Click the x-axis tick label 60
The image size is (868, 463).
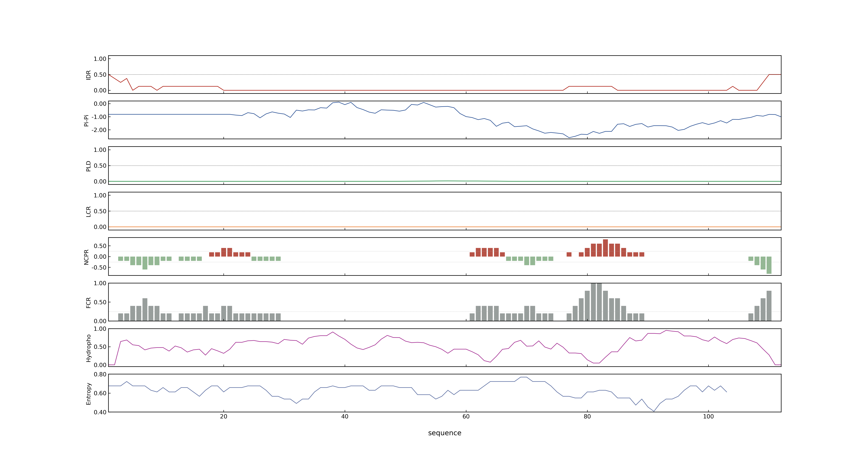466,416
